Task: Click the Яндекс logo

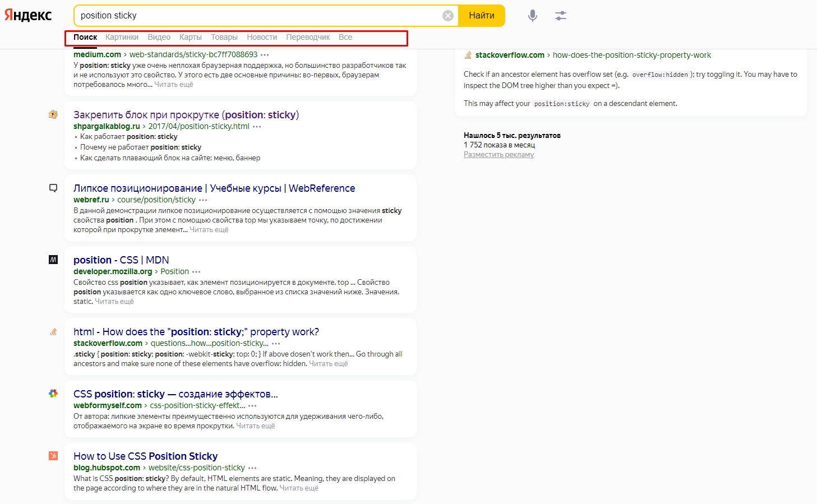Action: tap(28, 15)
